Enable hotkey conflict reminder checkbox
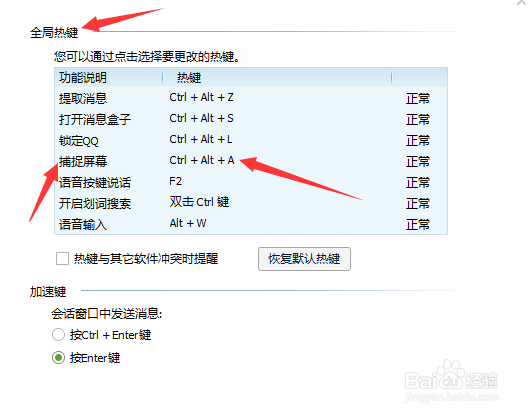 (x=62, y=259)
